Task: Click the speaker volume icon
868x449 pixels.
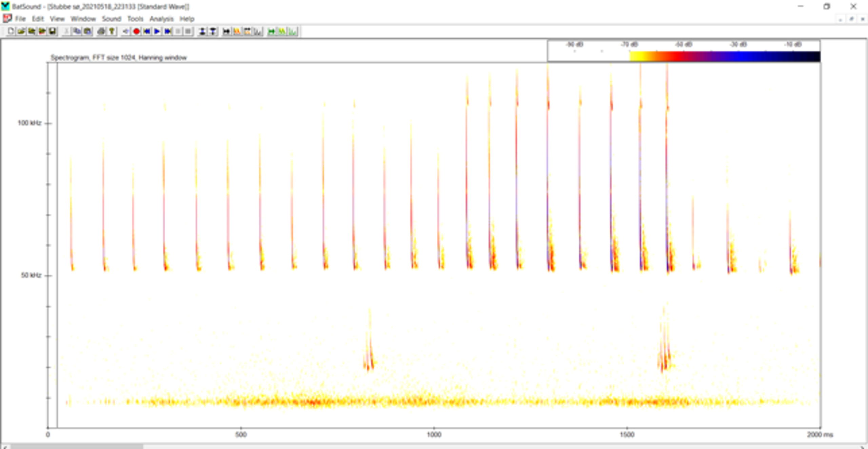Action: [x=126, y=32]
